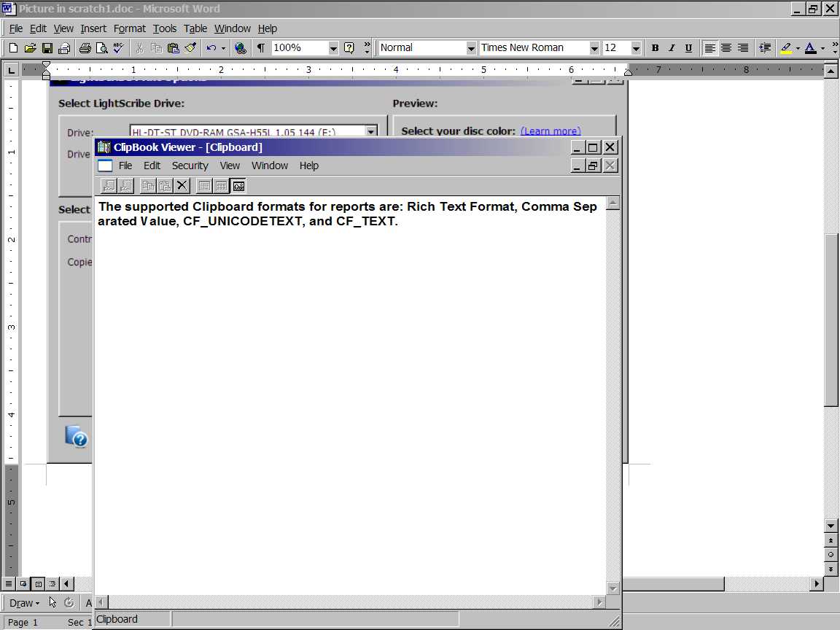
Task: Click Word's vertical scrollbar down arrow
Action: (831, 526)
